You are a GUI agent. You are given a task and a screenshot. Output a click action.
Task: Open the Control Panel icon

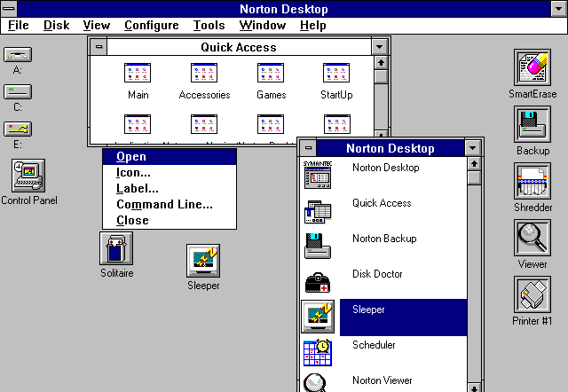[x=28, y=176]
